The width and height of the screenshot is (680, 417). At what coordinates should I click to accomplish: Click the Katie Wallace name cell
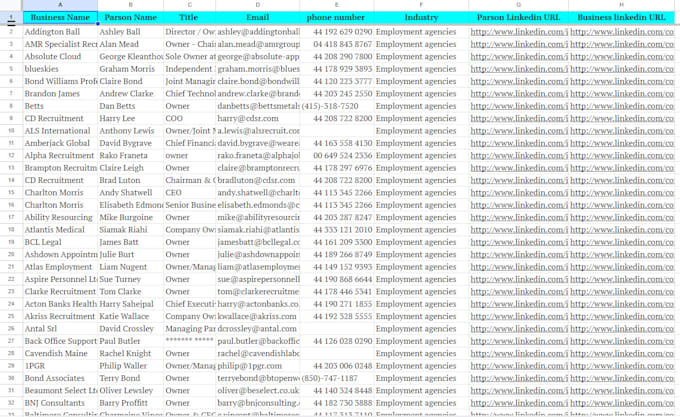131,316
